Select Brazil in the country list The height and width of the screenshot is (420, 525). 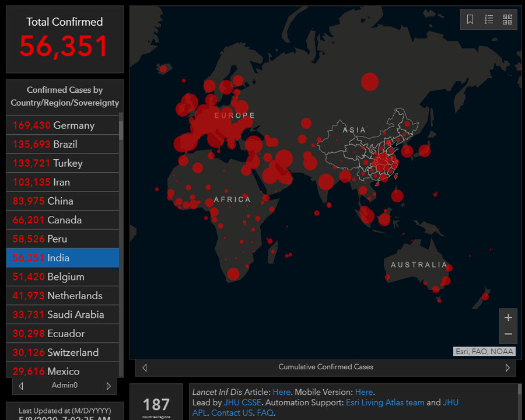point(62,144)
